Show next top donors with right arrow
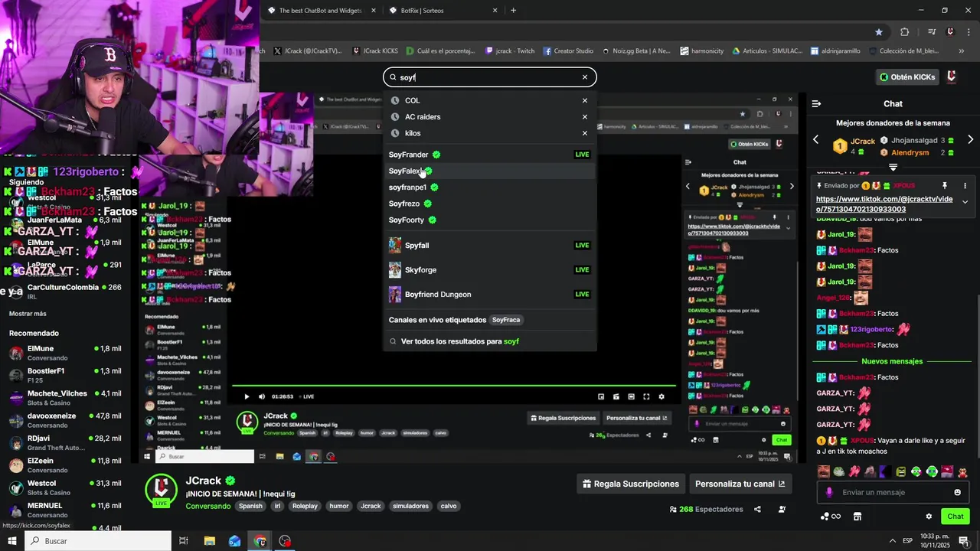This screenshot has width=980, height=551. 970,139
